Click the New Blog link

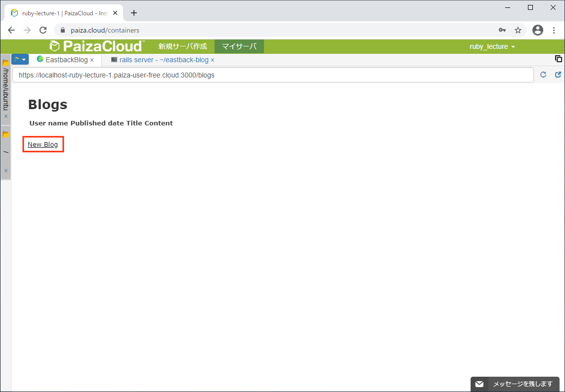point(43,144)
